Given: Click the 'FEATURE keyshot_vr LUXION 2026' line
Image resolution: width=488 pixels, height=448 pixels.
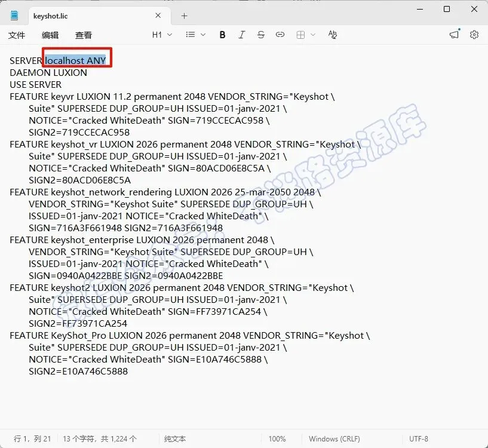Looking at the screenshot, I should (185, 145).
